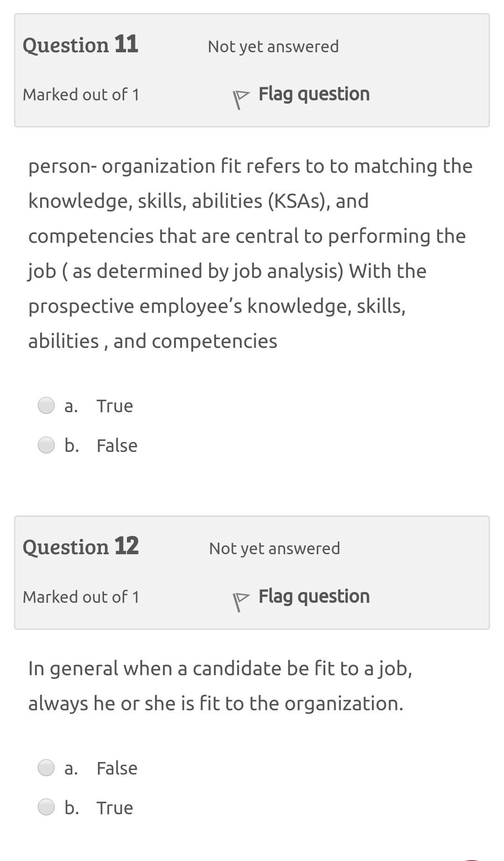Viewport: 504px width, 861px height.
Task: Click the Not yet answered status label
Action: click(x=273, y=46)
